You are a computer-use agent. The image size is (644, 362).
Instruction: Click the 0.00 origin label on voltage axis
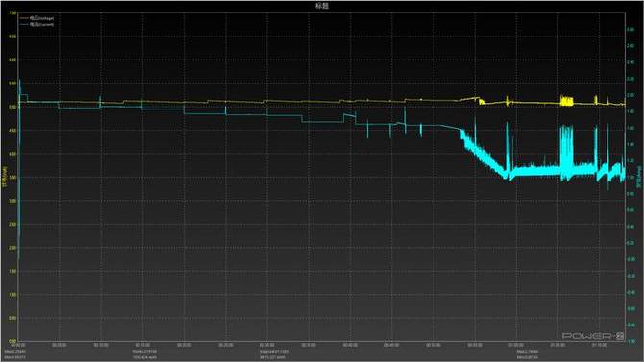pos(12,341)
